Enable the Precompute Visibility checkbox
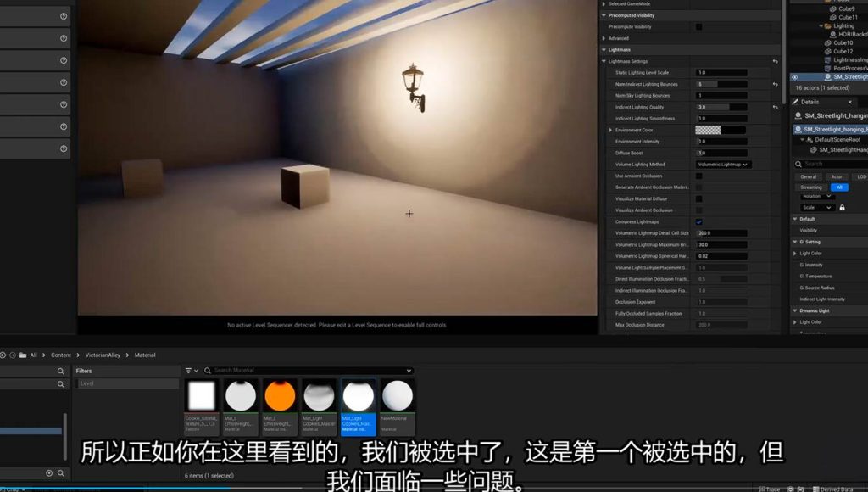 point(698,26)
